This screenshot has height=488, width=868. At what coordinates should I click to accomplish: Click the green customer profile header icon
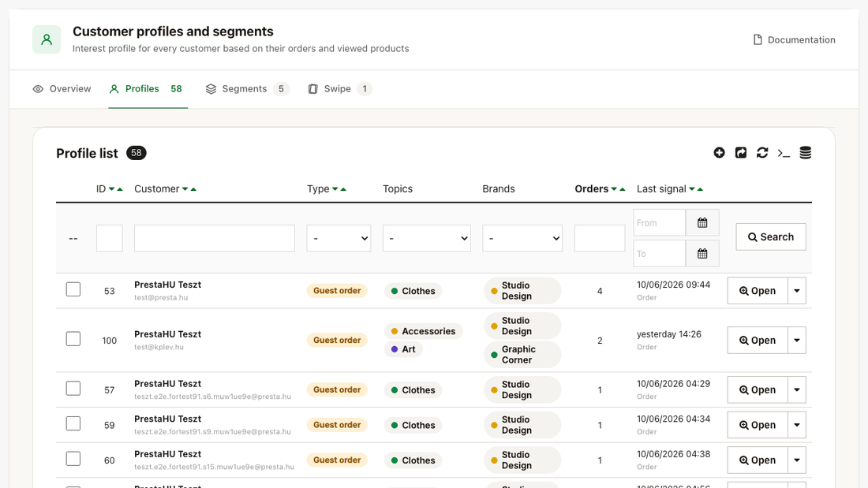click(47, 39)
